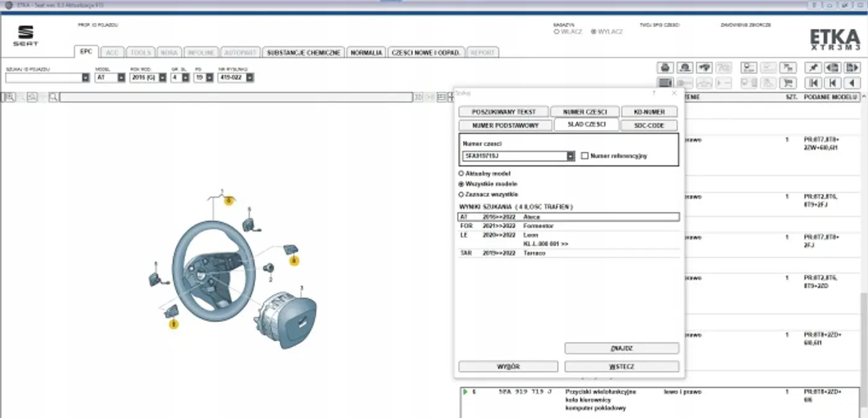Close the Szukaj search dialog

(x=675, y=92)
